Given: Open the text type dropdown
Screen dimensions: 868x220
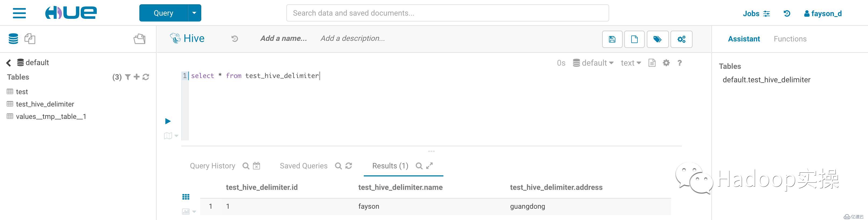Looking at the screenshot, I should click(631, 63).
